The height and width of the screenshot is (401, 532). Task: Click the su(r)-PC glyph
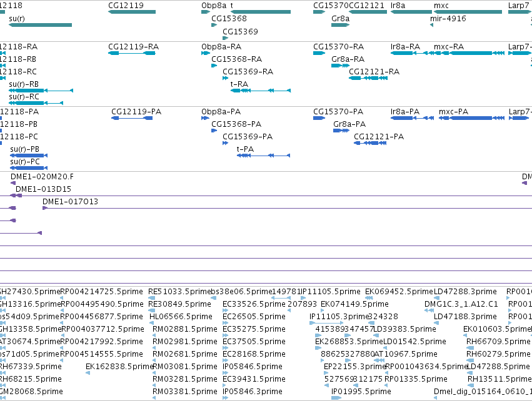pos(29,168)
